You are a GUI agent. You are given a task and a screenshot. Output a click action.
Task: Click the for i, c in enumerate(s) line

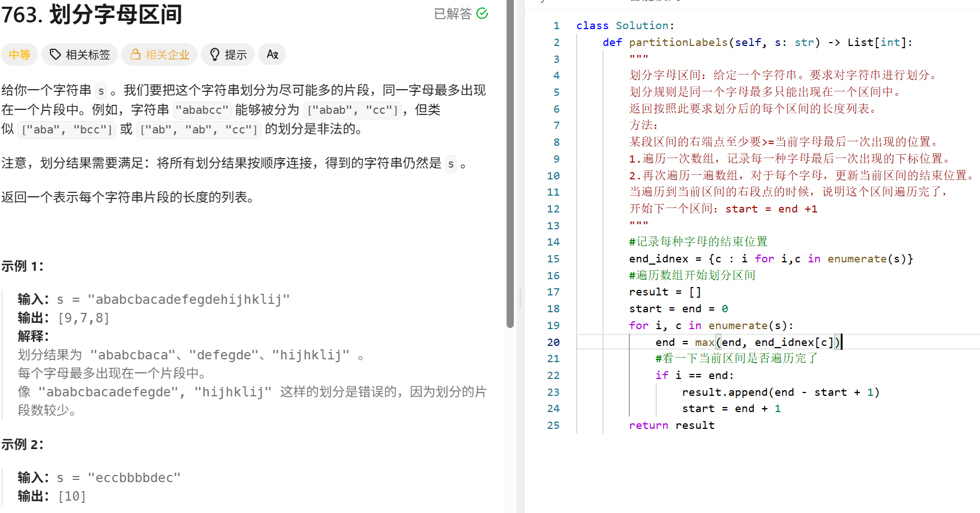click(x=711, y=326)
